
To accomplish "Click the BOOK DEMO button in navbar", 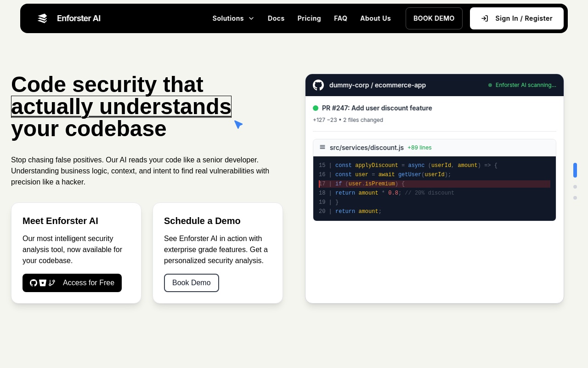I will tap(434, 18).
